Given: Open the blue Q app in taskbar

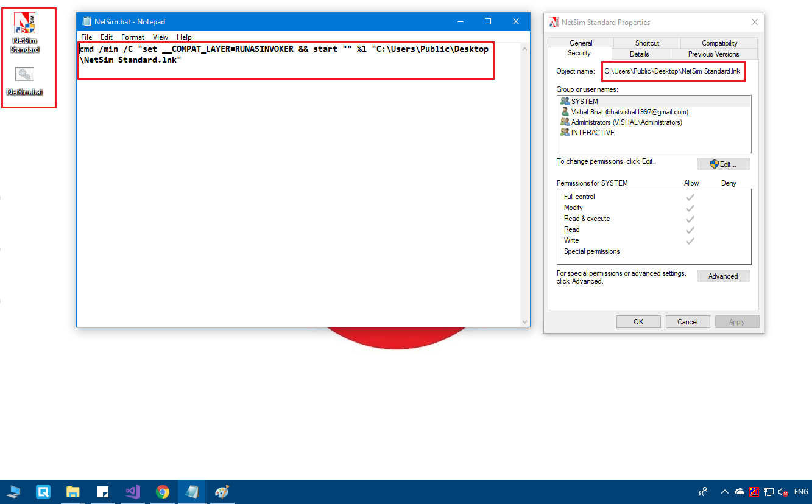Looking at the screenshot, I should pos(43,492).
